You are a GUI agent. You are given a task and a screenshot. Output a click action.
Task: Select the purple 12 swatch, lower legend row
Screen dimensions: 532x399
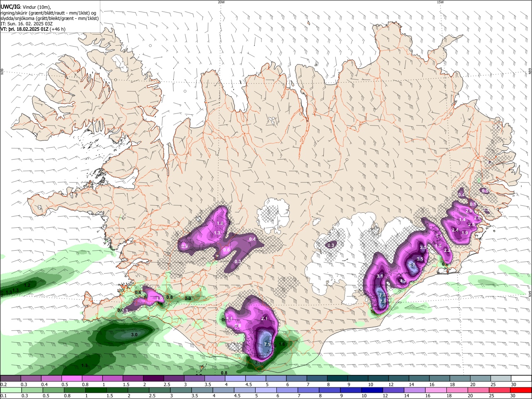point(393,390)
